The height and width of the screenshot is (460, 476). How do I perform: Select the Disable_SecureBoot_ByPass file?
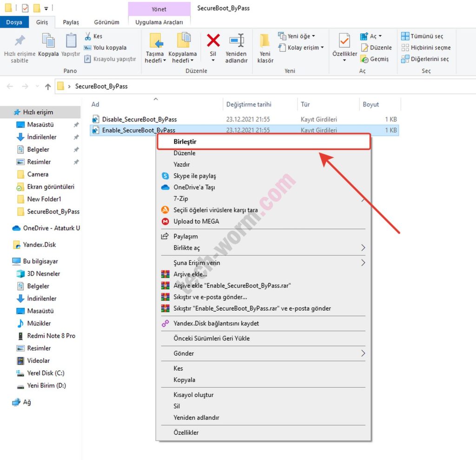(139, 119)
